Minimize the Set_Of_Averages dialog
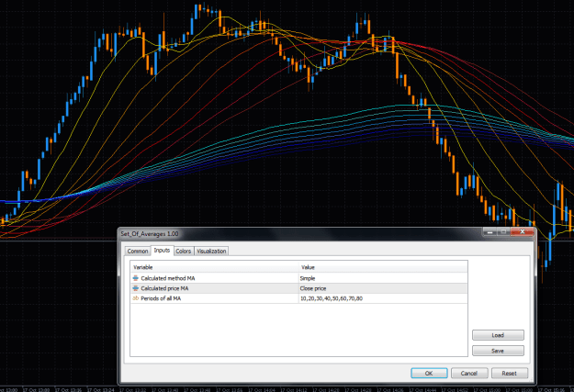This screenshot has height=392, width=574. click(x=490, y=231)
